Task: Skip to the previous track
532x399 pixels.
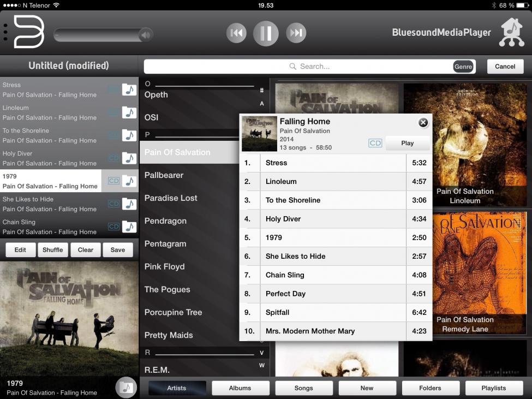Action: (236, 33)
